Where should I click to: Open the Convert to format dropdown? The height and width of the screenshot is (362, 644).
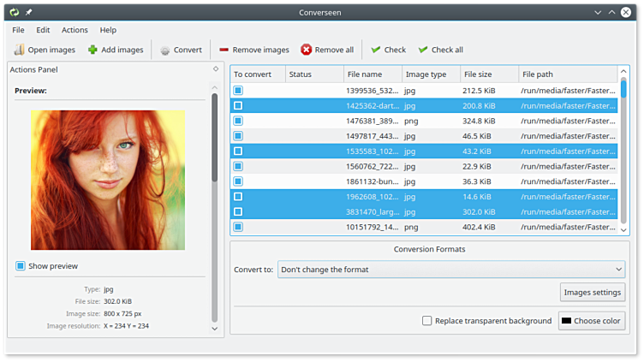(x=450, y=270)
